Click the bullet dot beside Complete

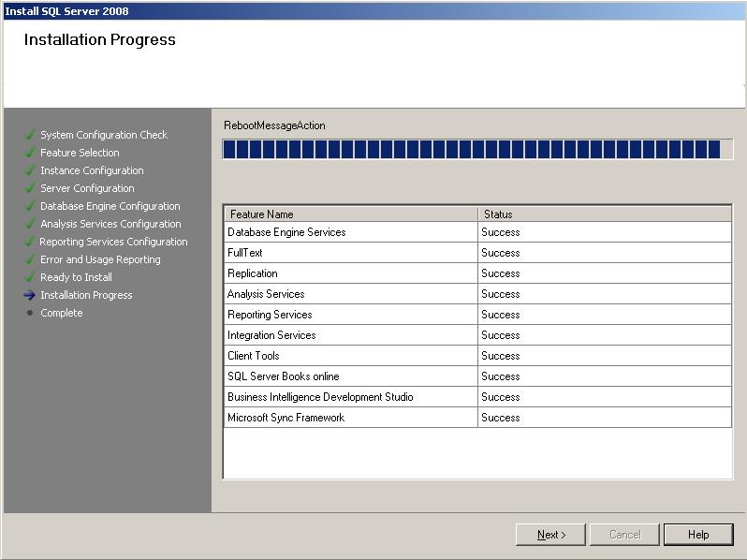30,313
